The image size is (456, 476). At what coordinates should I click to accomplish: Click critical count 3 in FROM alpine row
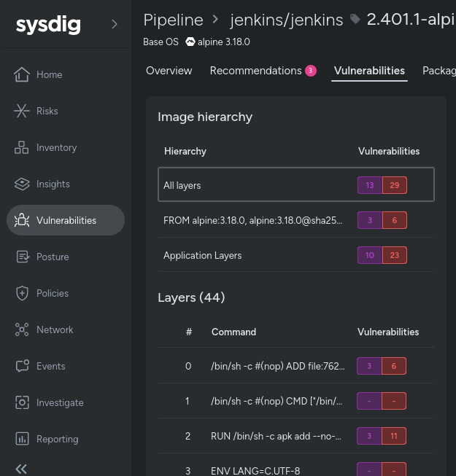tap(370, 220)
